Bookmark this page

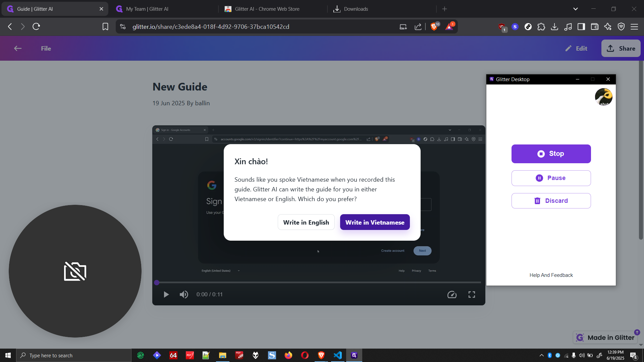(x=105, y=26)
